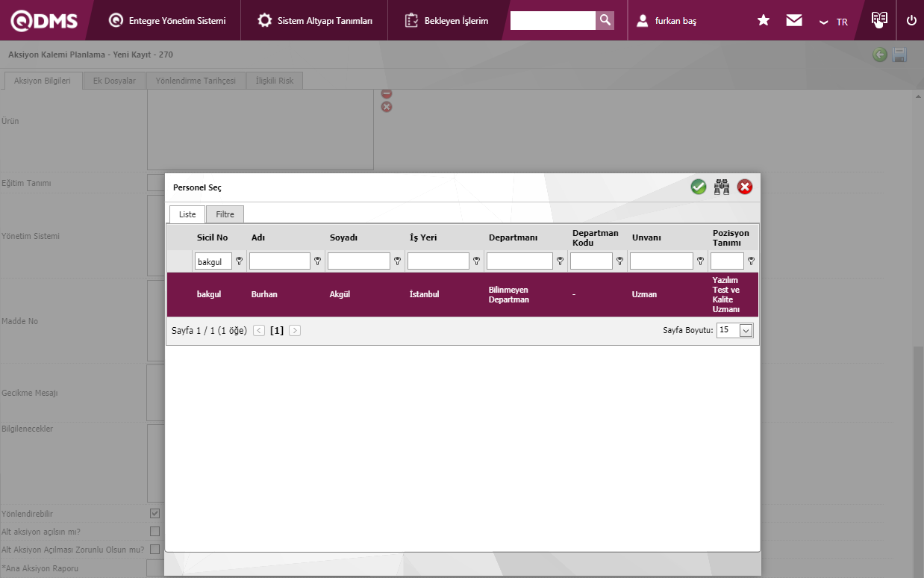Toggle the Yönlendirebilir checkbox
Screen dimensions: 924x578
[x=155, y=514]
